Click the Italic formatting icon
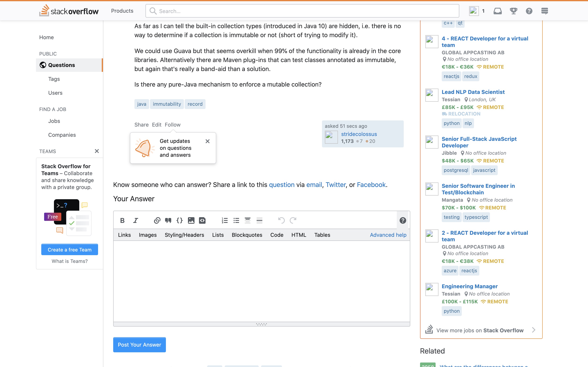The image size is (588, 367). pos(135,220)
